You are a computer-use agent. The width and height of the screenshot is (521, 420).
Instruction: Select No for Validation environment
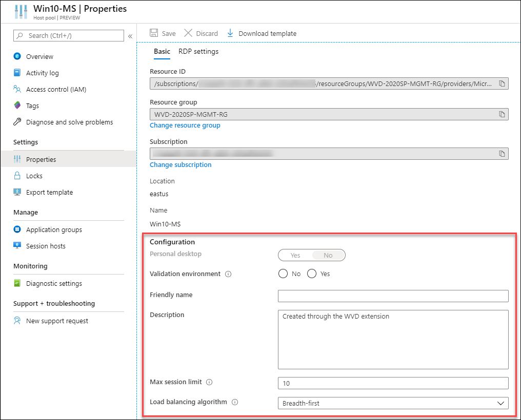pyautogui.click(x=283, y=274)
